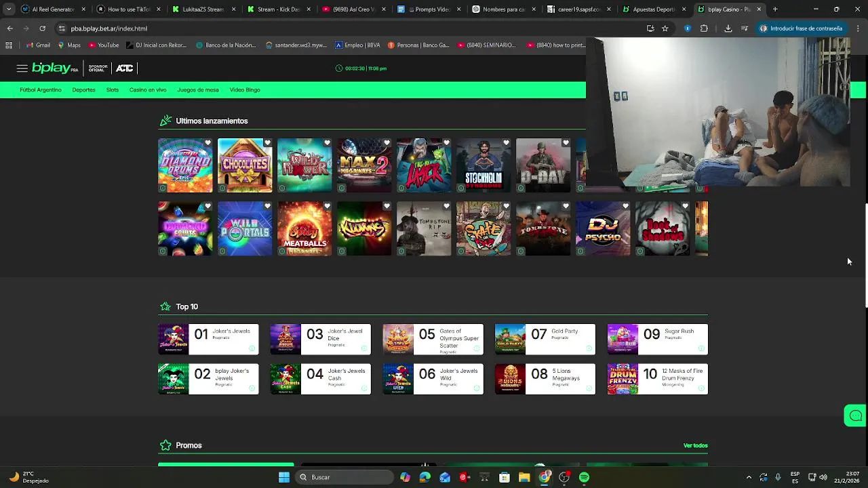The height and width of the screenshot is (488, 868).
Task: Open the browser extensions puzzle icon
Action: [704, 28]
